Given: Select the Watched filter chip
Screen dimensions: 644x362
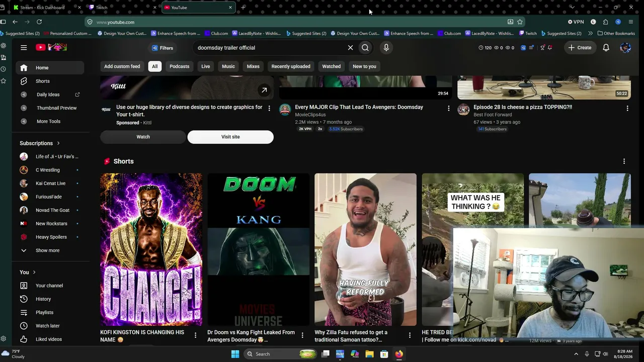Looking at the screenshot, I should tap(332, 66).
